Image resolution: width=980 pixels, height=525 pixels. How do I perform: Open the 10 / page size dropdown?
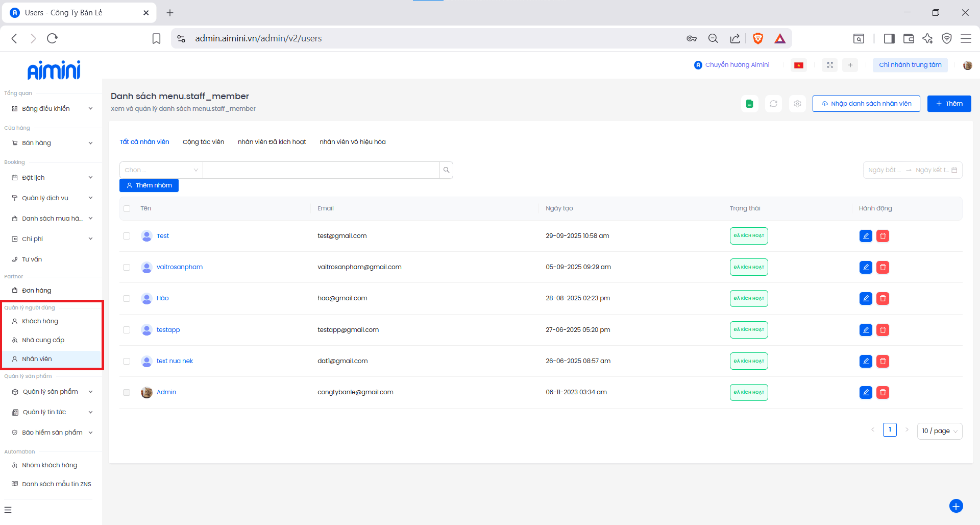point(939,431)
